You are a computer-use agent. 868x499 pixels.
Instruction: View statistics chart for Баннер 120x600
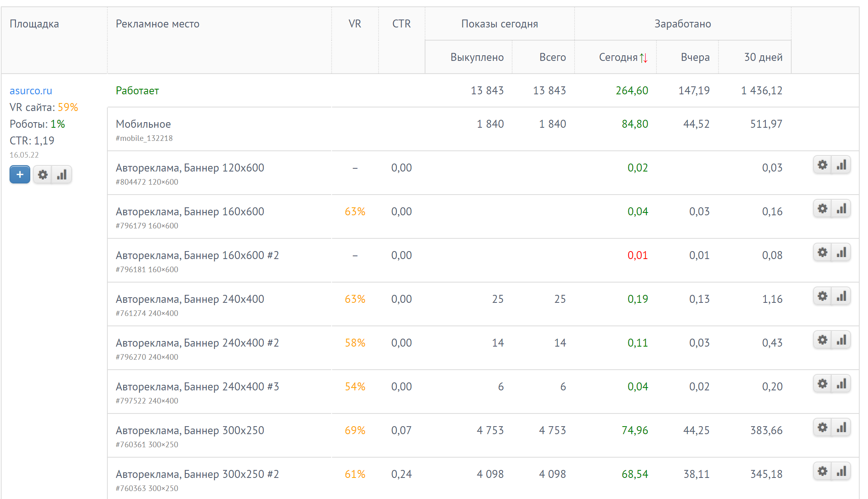click(x=841, y=165)
